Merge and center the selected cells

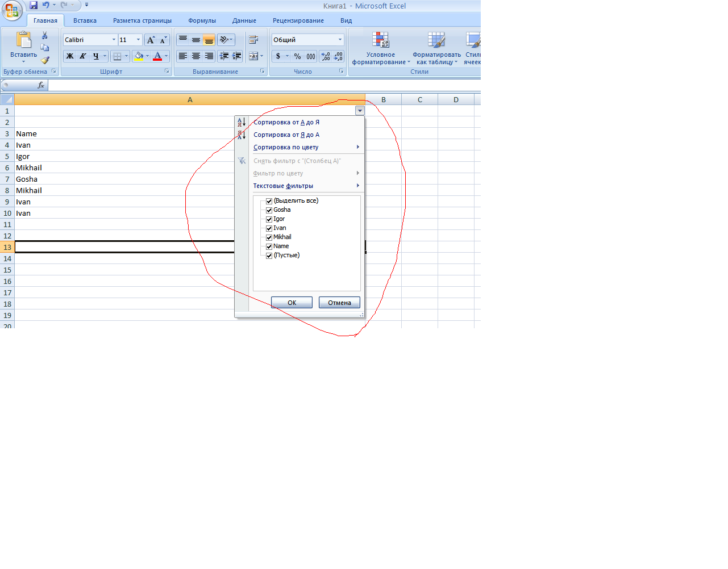coord(253,56)
